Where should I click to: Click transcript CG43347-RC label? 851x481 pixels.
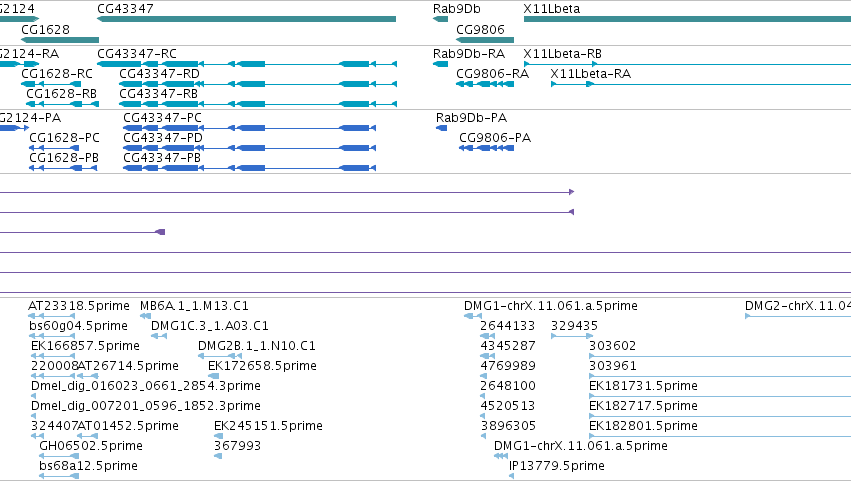[137, 54]
